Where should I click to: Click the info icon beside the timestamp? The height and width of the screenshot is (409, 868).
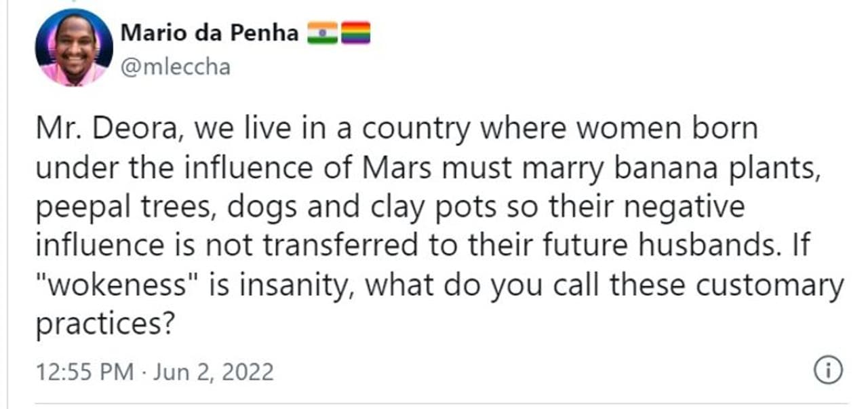pos(827,370)
